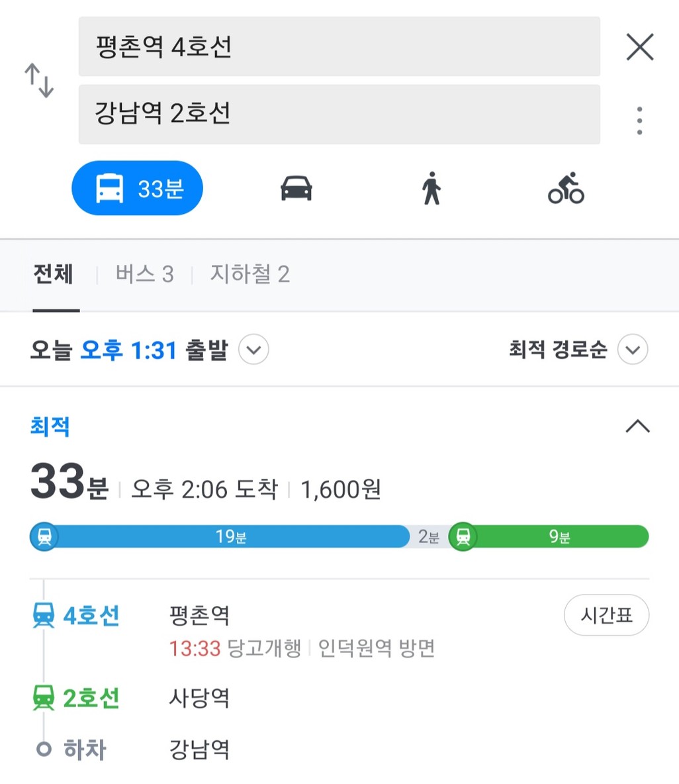Edit the origin field 평촌역 4호선
The height and width of the screenshot is (784, 679).
pyautogui.click(x=339, y=46)
